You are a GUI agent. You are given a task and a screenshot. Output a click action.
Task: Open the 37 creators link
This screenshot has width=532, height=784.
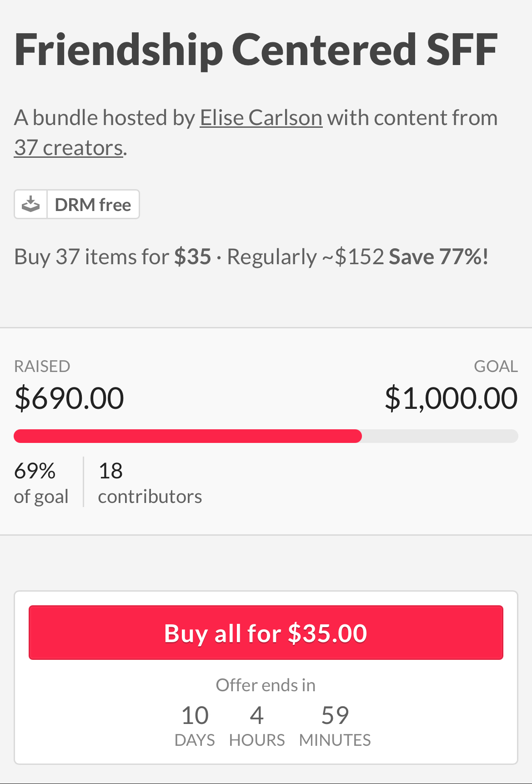69,148
